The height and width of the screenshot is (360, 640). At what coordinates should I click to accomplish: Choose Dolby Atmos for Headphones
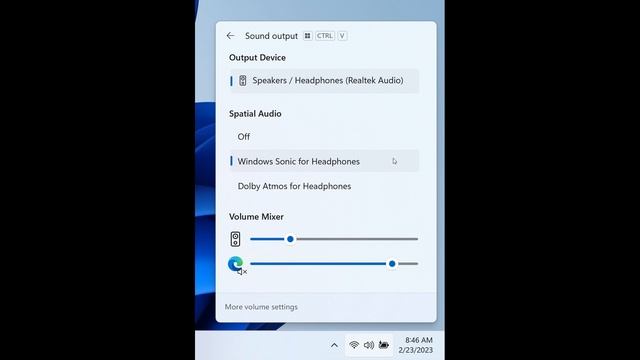coord(324,186)
